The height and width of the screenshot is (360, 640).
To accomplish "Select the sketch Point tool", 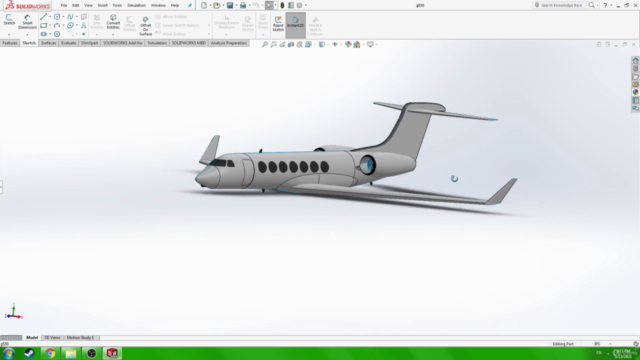I will coord(84,34).
